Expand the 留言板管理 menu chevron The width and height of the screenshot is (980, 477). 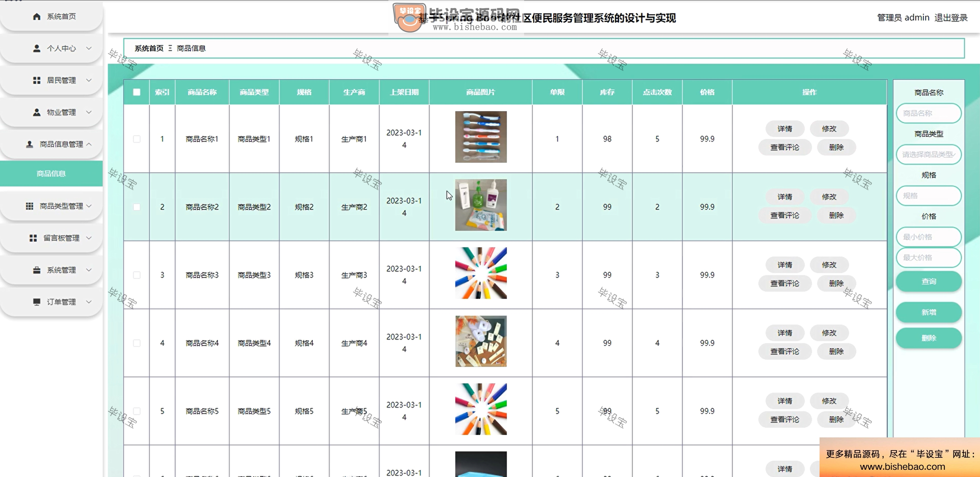pos(88,238)
